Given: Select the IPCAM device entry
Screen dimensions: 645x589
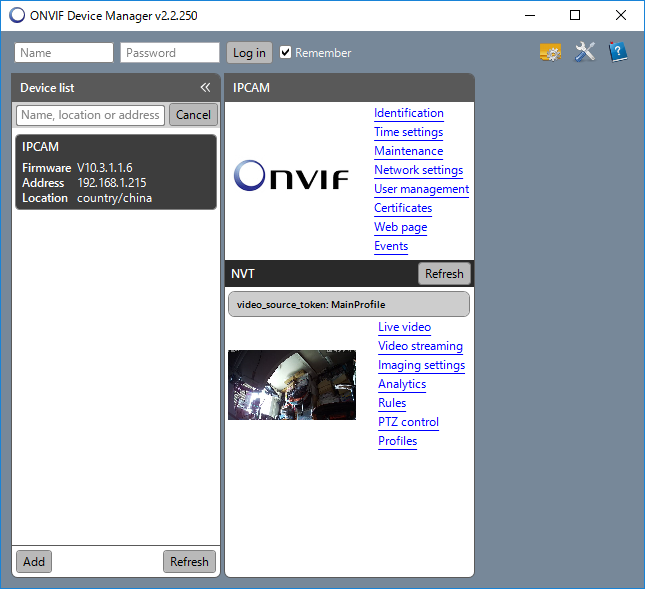Looking at the screenshot, I should click(116, 172).
